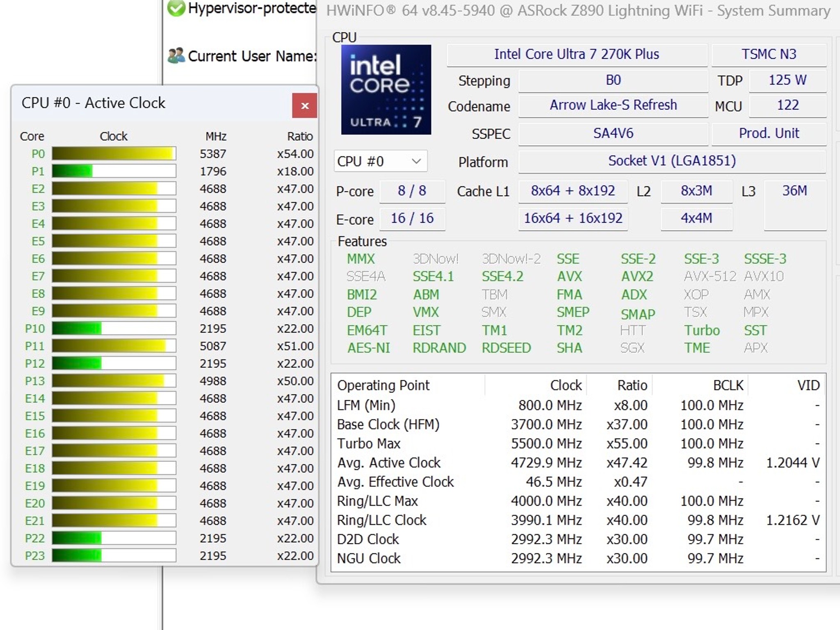
Task: Click the MHz column header in Active Clock
Action: [x=216, y=136]
